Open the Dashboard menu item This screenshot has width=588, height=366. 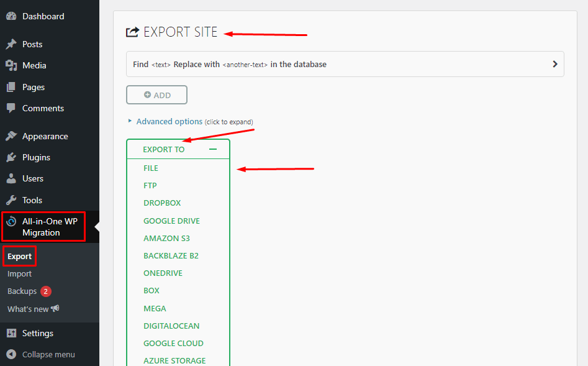(43, 16)
